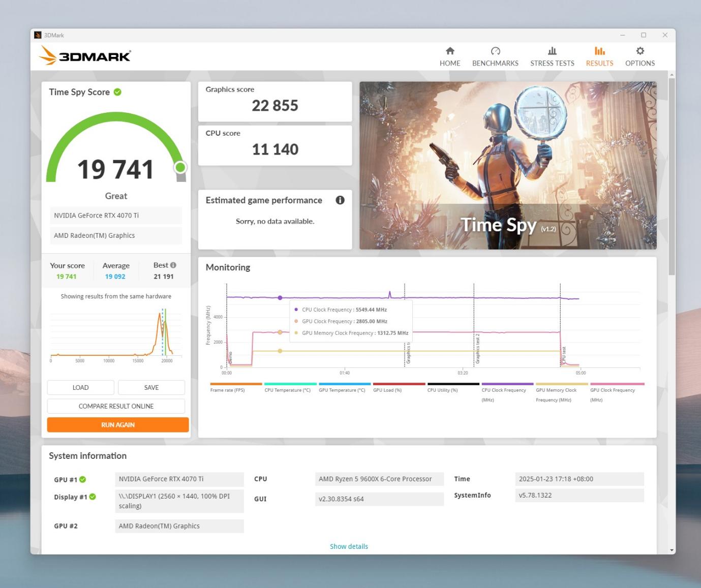
Task: Click NVIDIA GeForce RTX 4070 Ti under score
Action: tap(116, 215)
